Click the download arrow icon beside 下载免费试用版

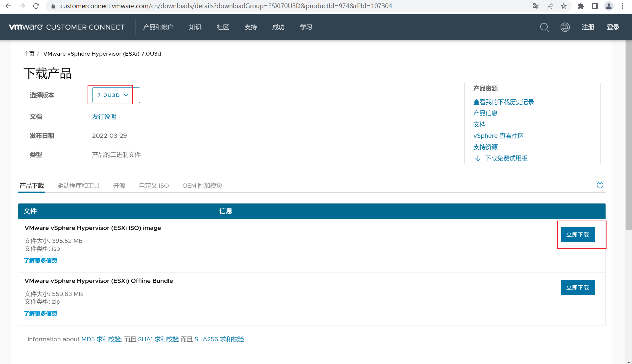477,159
